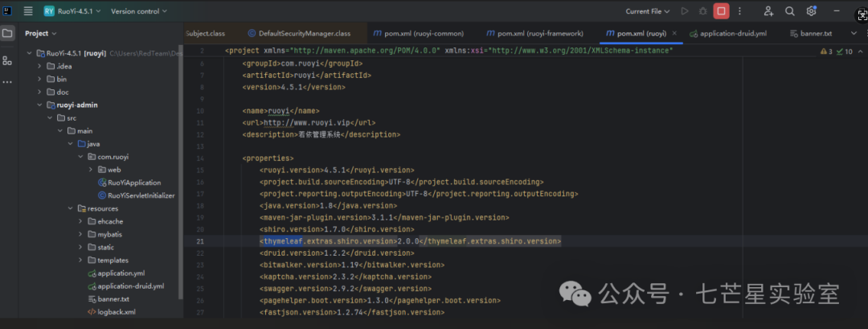Viewport: 868px width, 329px height.
Task: Open more tool windows ellipsis
Action: click(7, 82)
